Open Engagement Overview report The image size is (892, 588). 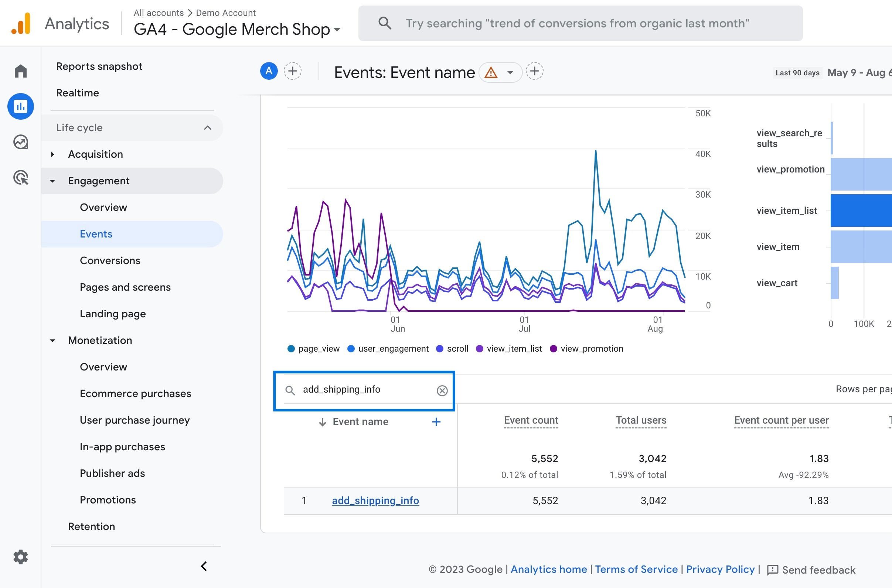pos(103,207)
